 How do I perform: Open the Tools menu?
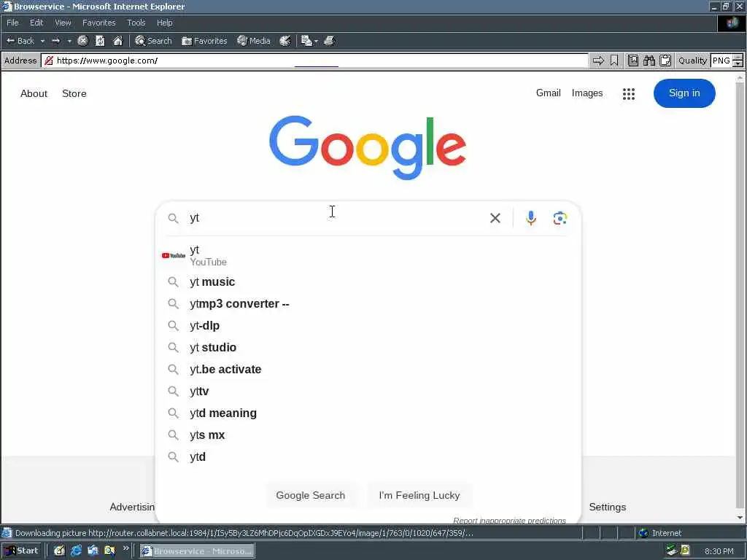[136, 23]
